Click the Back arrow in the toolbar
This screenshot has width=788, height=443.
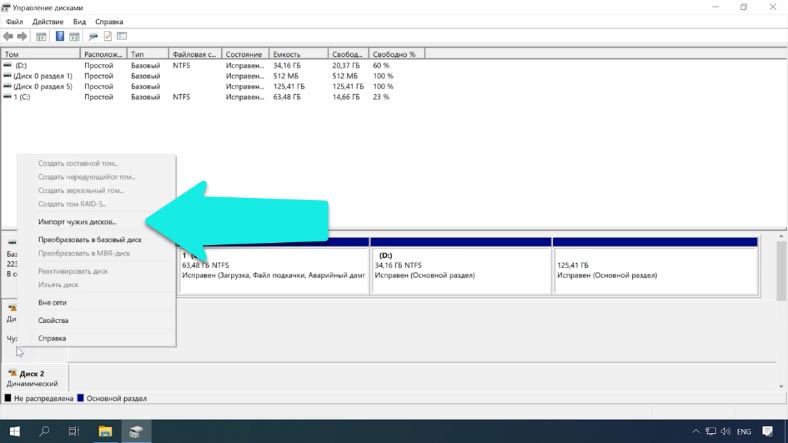click(x=8, y=36)
